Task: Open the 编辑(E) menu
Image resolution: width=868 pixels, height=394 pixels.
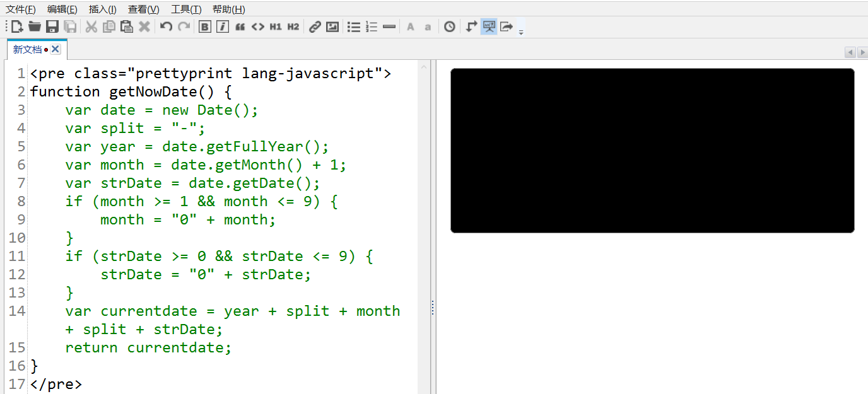Action: pyautogui.click(x=62, y=9)
